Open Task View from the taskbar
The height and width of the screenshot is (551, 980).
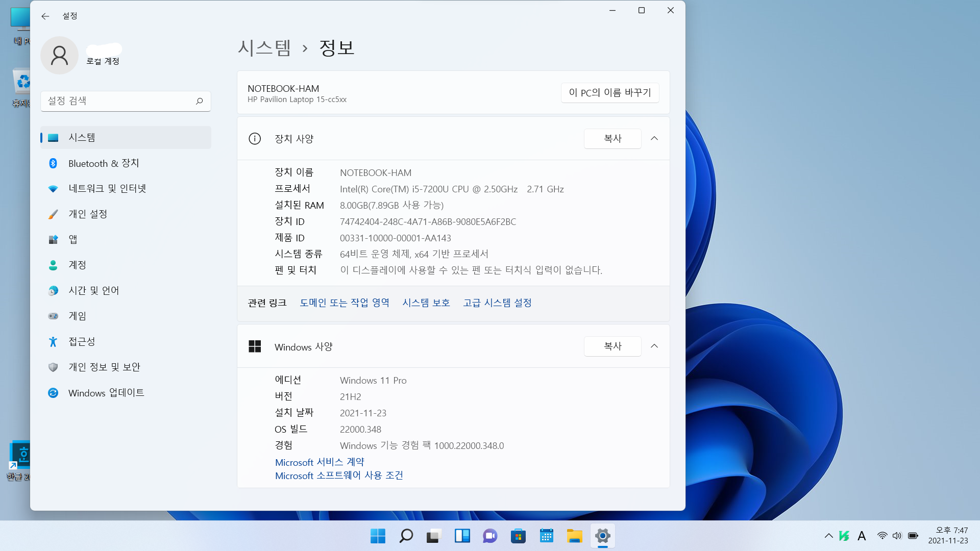pos(434,536)
